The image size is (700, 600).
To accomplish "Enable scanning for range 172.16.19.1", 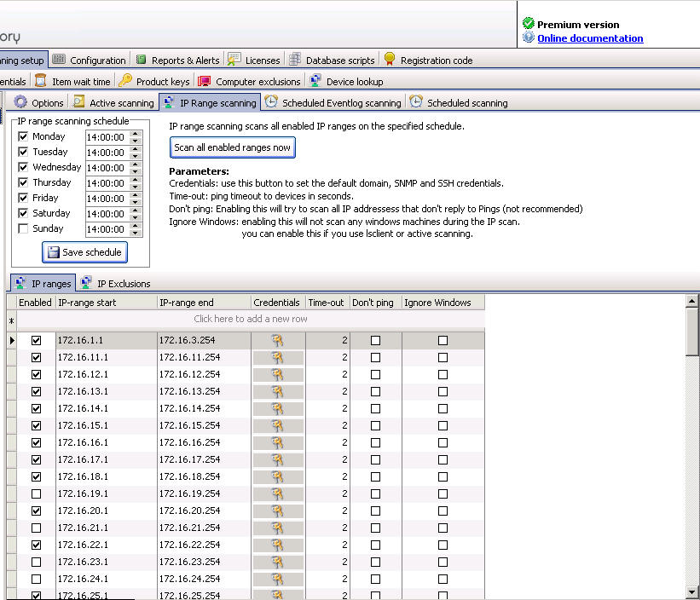I will click(x=35, y=493).
